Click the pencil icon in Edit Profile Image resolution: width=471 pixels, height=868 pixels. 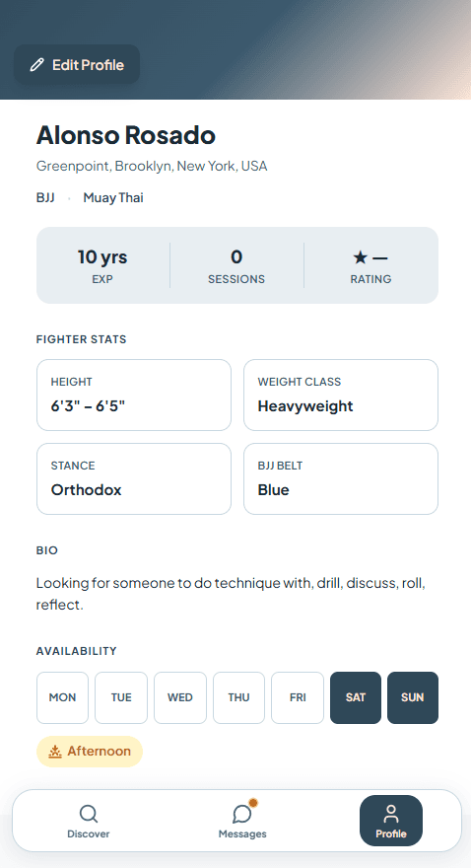coord(37,65)
